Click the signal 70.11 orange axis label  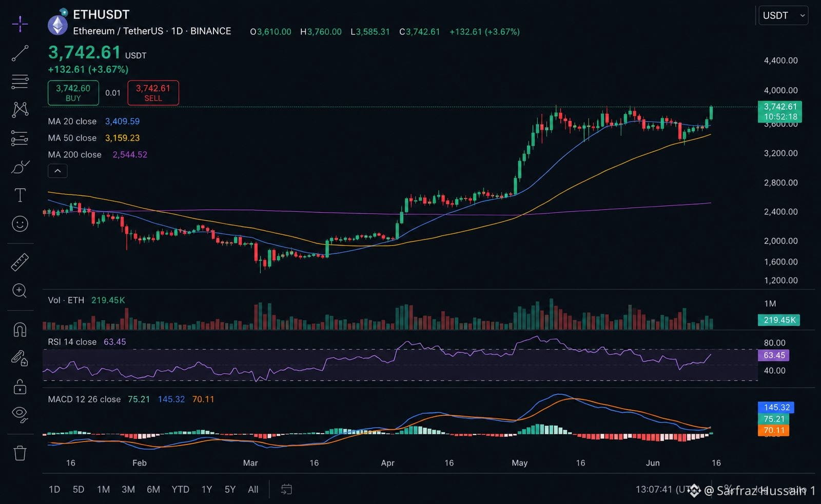click(774, 430)
